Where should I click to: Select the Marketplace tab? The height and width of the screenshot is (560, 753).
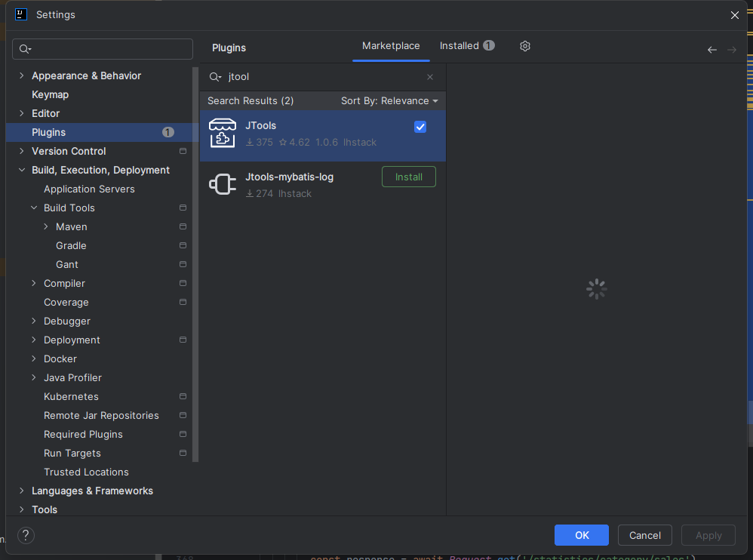(391, 45)
